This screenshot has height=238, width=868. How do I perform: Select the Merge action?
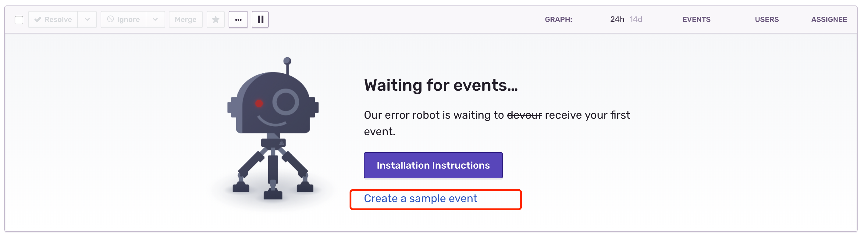186,19
